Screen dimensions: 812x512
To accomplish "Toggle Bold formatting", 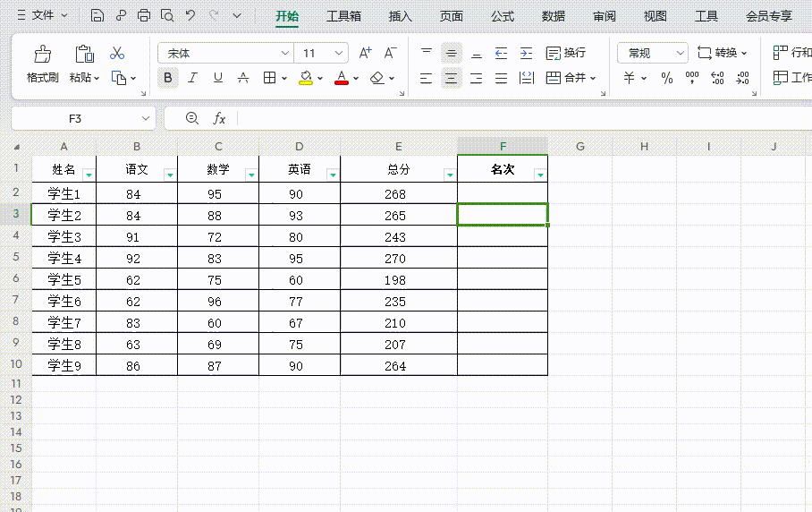I will pos(168,78).
